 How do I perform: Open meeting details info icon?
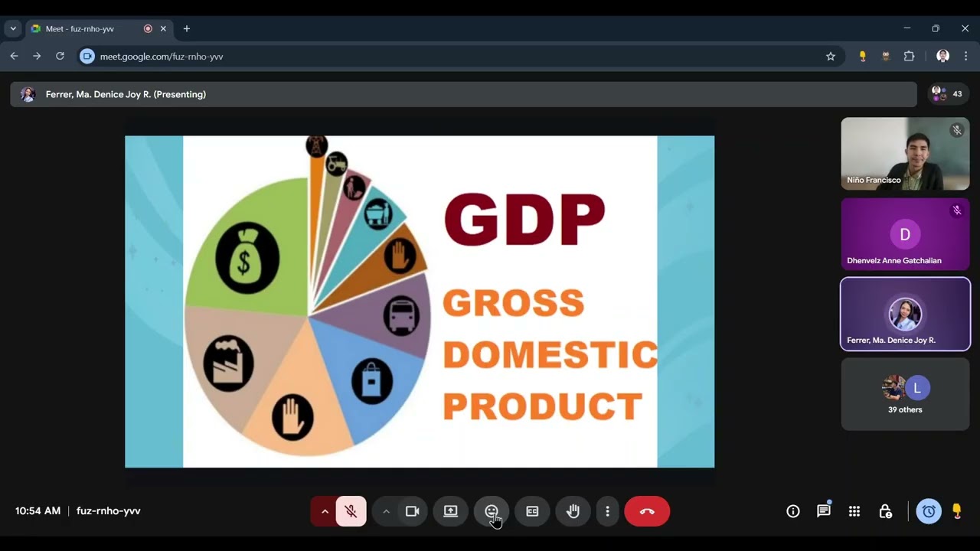click(x=793, y=511)
